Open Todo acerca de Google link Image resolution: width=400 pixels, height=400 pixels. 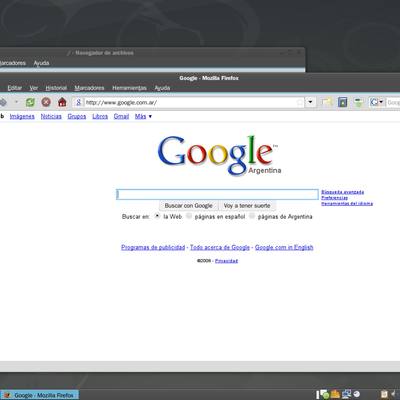click(x=220, y=247)
